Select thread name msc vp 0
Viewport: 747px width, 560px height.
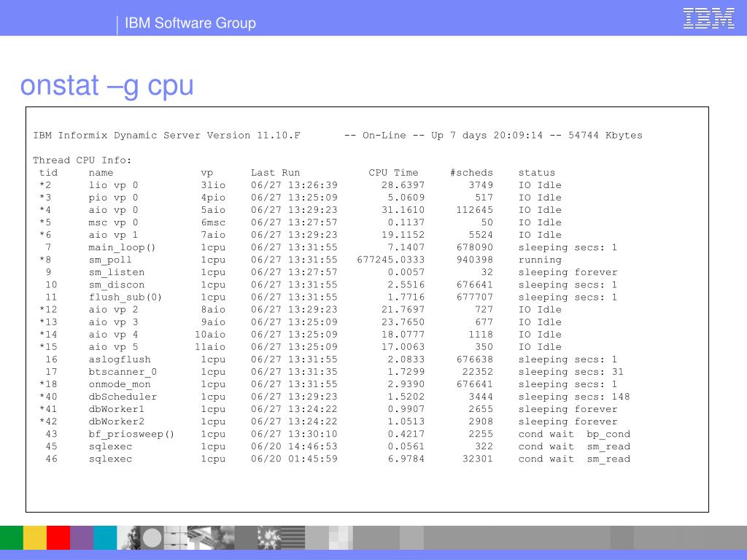pyautogui.click(x=113, y=222)
